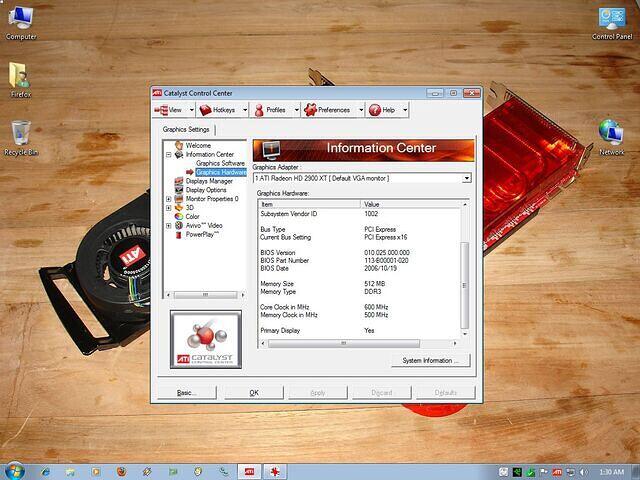Click the hardware list scroll-up arrow
Image resolution: width=640 pixels, height=480 pixels.
[x=465, y=204]
